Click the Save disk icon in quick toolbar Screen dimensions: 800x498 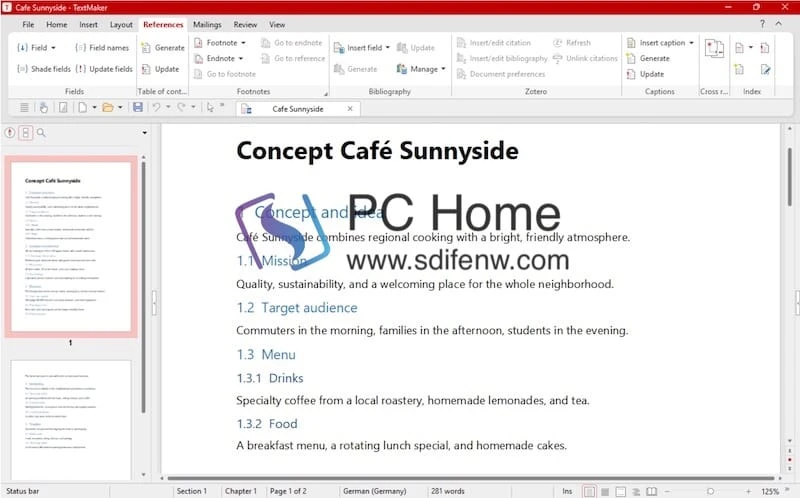(x=138, y=107)
